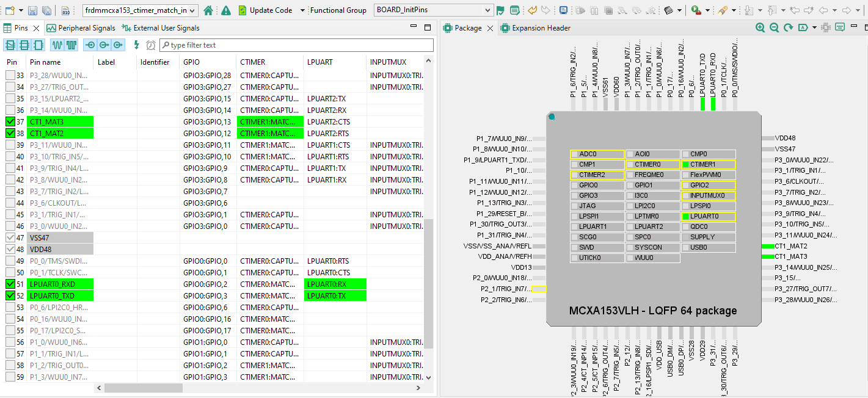868x398 pixels.
Task: Click the type filter text field
Action: pyautogui.click(x=296, y=45)
